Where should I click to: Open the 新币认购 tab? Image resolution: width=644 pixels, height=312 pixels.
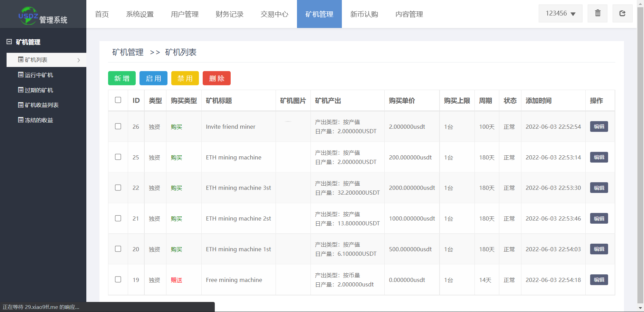point(364,14)
